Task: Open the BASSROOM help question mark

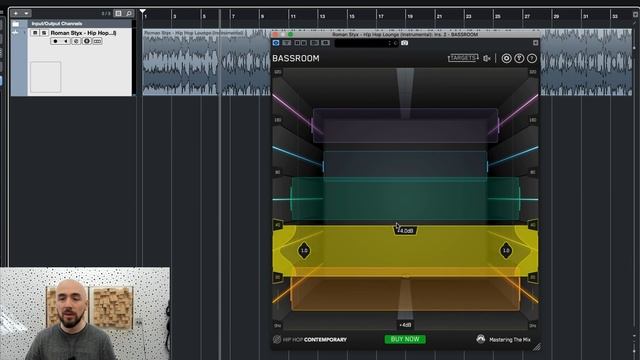Action: 531,58
